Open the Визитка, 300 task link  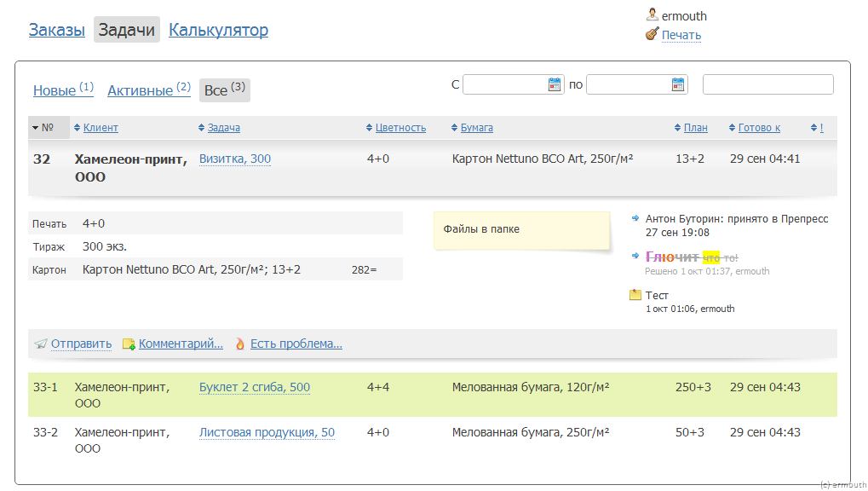coord(235,159)
